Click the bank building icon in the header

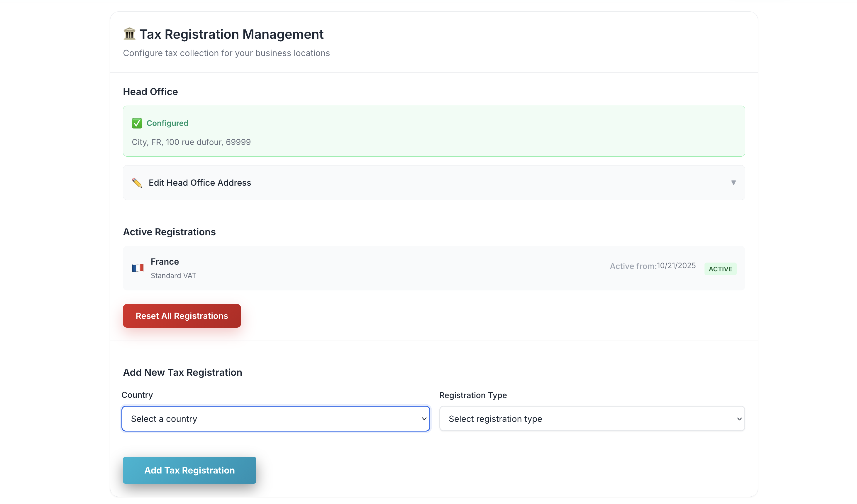coord(129,34)
